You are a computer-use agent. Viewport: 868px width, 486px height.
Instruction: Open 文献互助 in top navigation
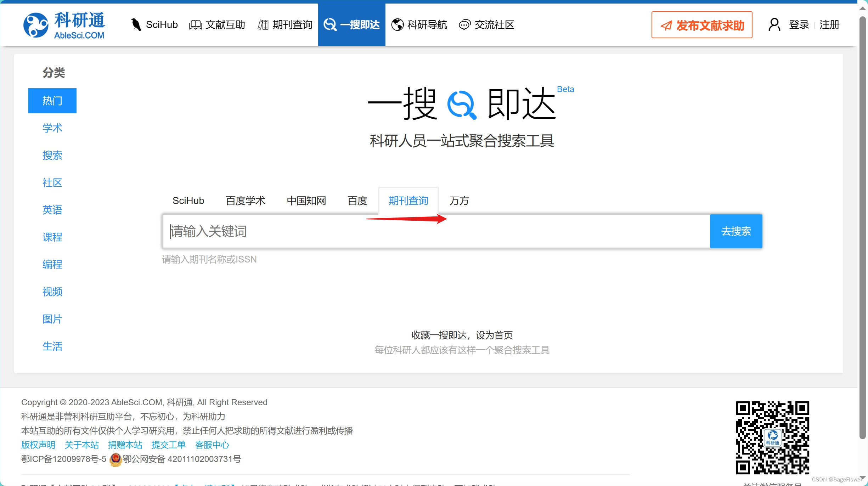click(x=217, y=25)
